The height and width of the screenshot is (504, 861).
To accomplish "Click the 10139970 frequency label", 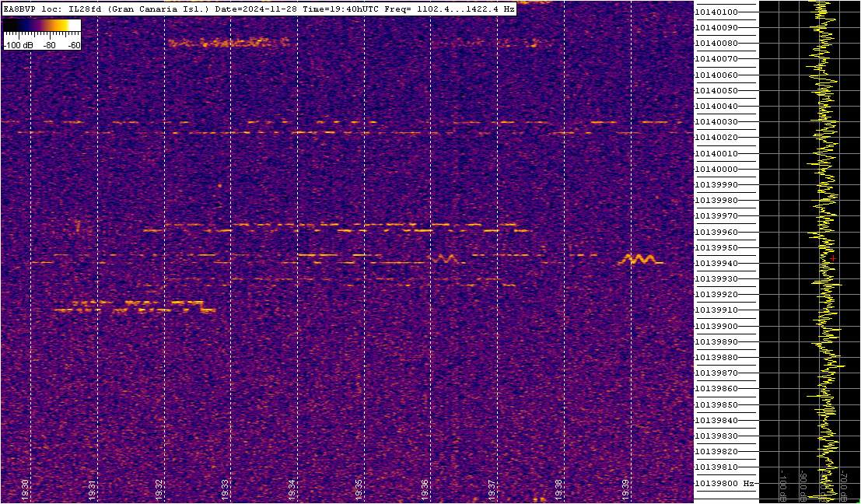I will [716, 216].
